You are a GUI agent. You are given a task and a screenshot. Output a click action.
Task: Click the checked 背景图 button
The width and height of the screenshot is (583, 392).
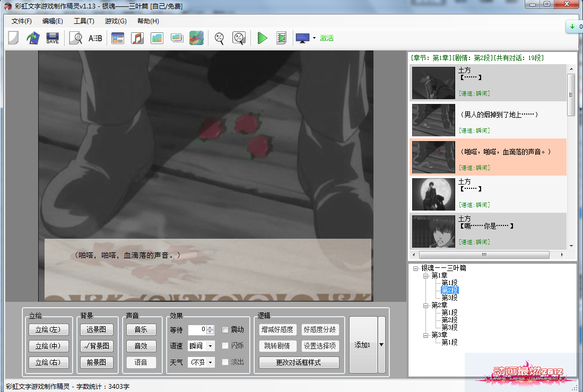click(97, 346)
